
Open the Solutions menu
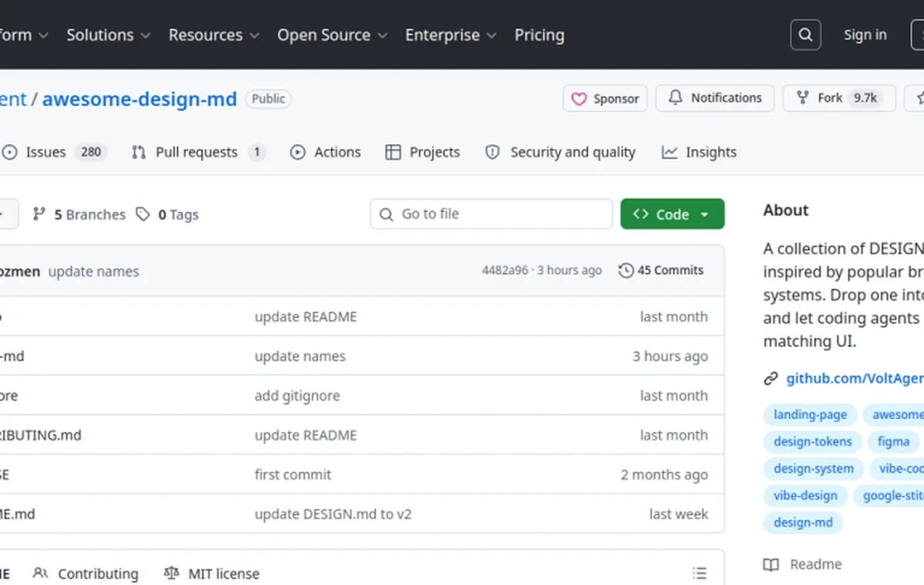[108, 35]
